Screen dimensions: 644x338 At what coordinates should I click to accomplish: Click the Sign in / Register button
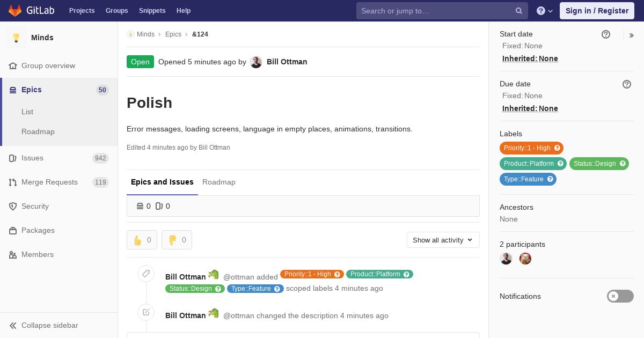pyautogui.click(x=597, y=11)
